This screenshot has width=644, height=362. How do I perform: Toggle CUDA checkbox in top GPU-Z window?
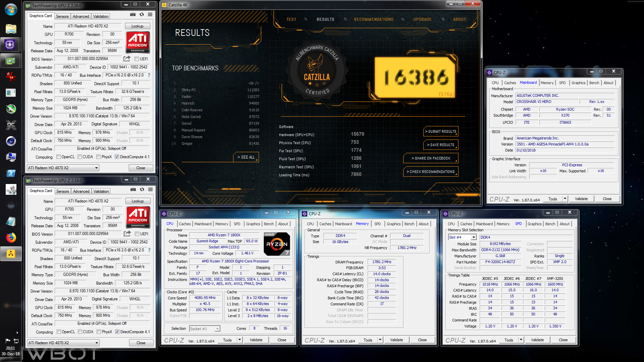pos(79,157)
